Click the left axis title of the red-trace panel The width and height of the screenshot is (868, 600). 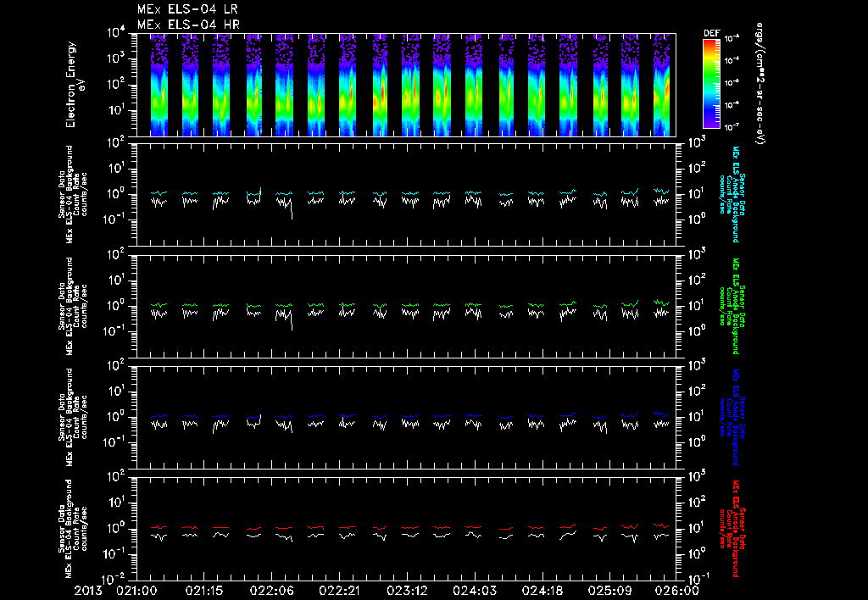[73, 529]
